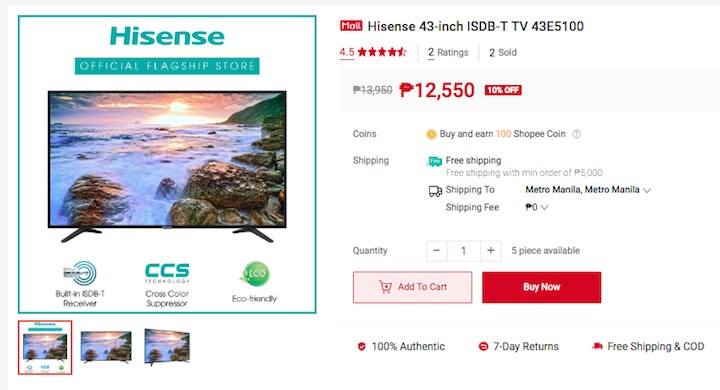Click the Buy Now button
Image resolution: width=720 pixels, height=390 pixels.
tap(541, 287)
